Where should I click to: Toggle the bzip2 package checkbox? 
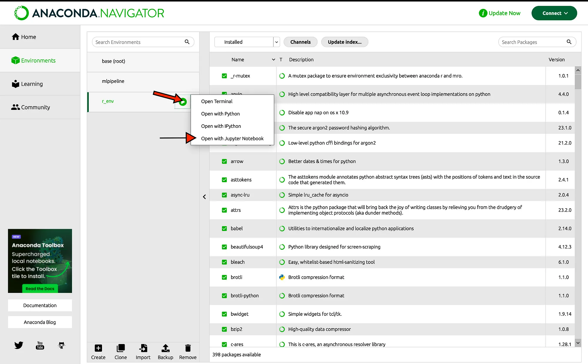224,329
